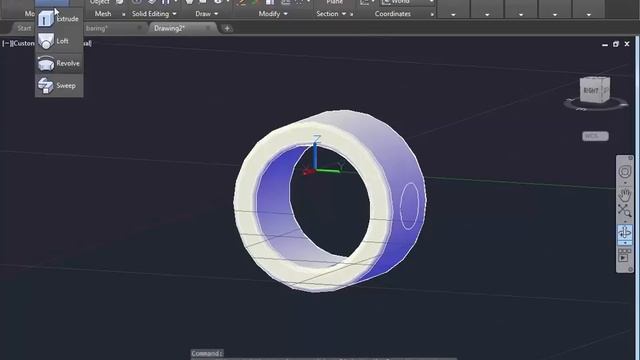Switch to the Drawing2 tab
640x360 pixels.
(169, 28)
